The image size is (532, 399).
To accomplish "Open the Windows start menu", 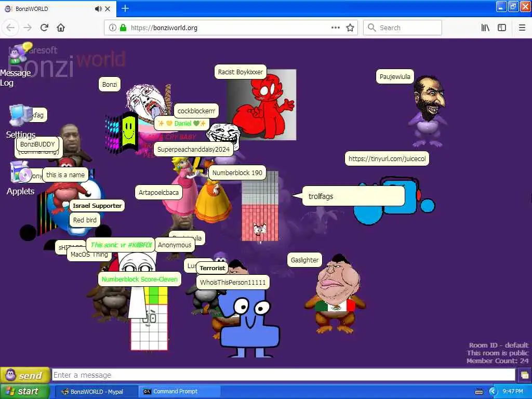I will click(x=24, y=391).
